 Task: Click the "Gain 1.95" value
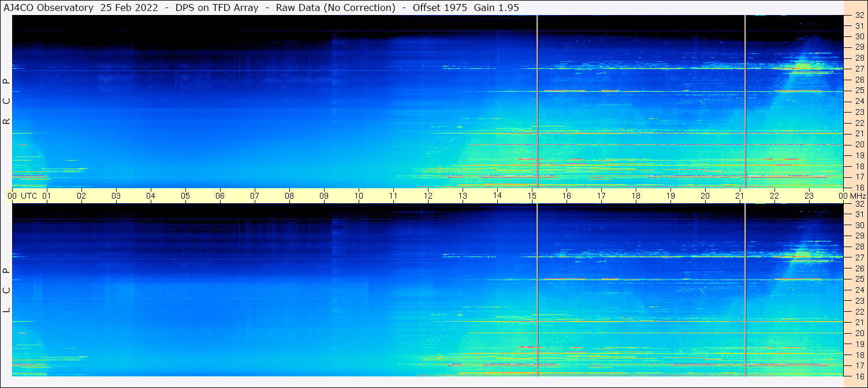click(x=496, y=8)
